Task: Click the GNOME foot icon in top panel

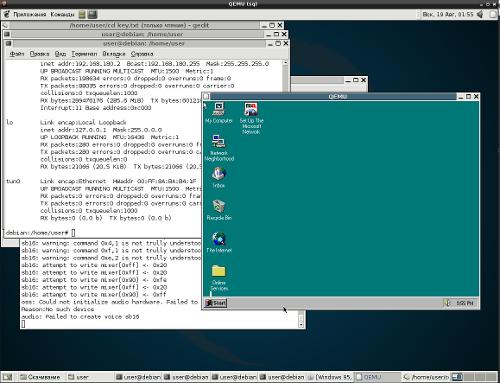Action: (x=6, y=14)
